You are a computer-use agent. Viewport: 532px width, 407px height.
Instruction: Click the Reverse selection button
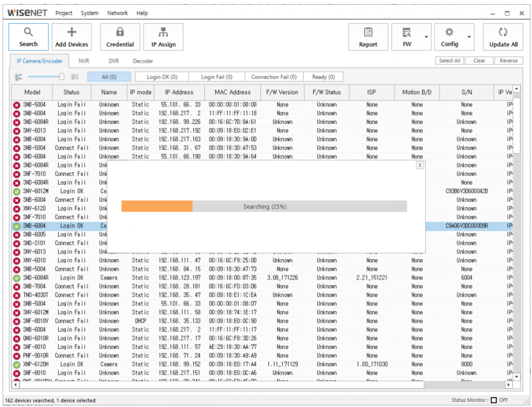(x=508, y=61)
